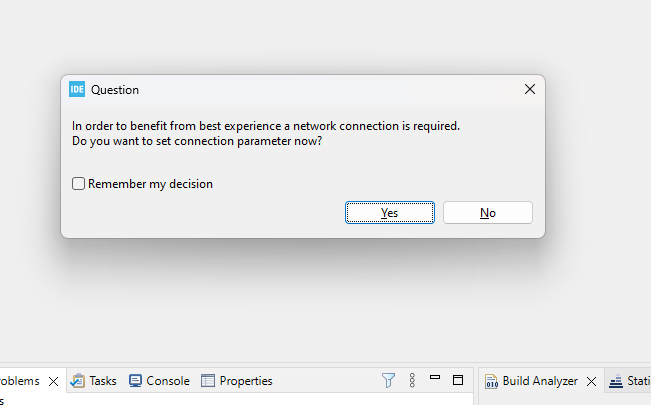Select the Build Analyzer tab
The image size is (651, 405).
click(539, 381)
